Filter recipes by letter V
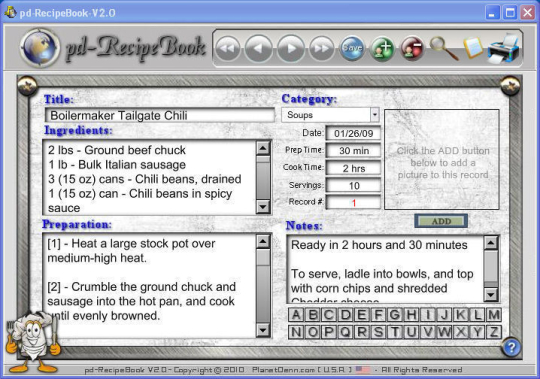The height and width of the screenshot is (379, 540). click(x=428, y=332)
